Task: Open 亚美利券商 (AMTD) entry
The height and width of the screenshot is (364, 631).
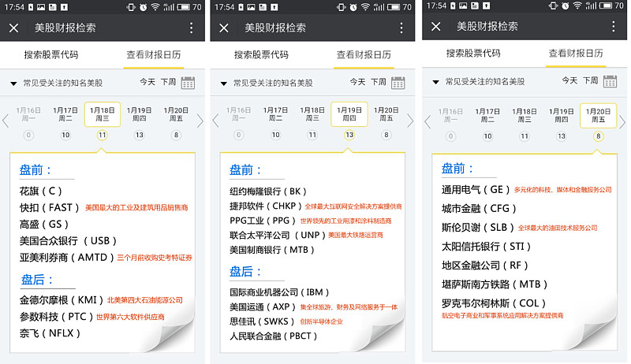Action: pyautogui.click(x=106, y=258)
